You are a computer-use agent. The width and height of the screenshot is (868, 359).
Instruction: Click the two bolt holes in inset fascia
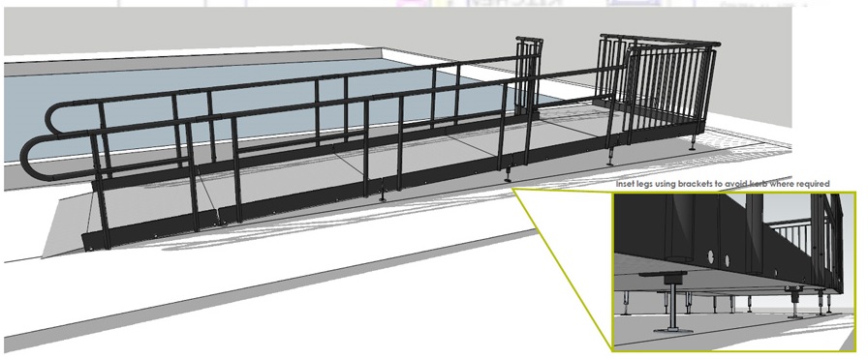click(x=719, y=257)
